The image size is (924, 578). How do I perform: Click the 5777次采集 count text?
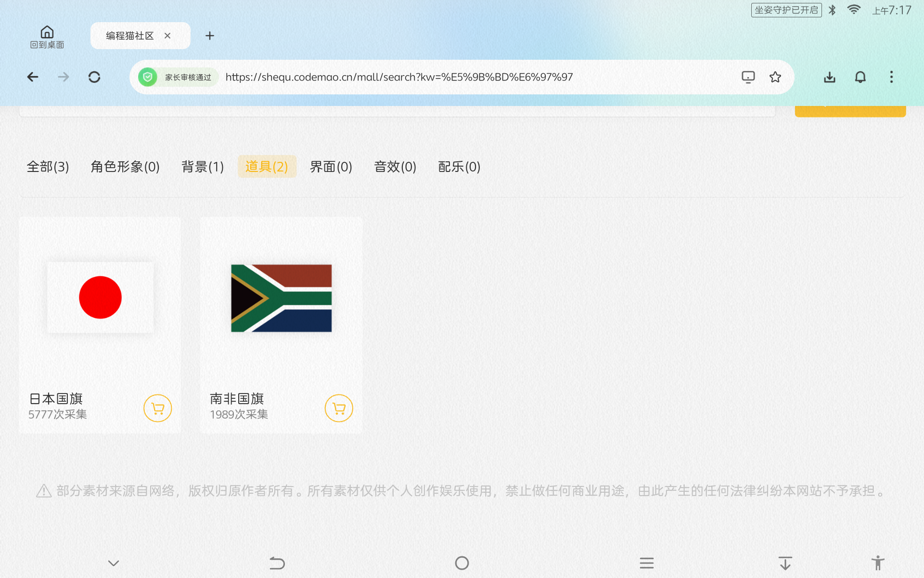point(58,414)
